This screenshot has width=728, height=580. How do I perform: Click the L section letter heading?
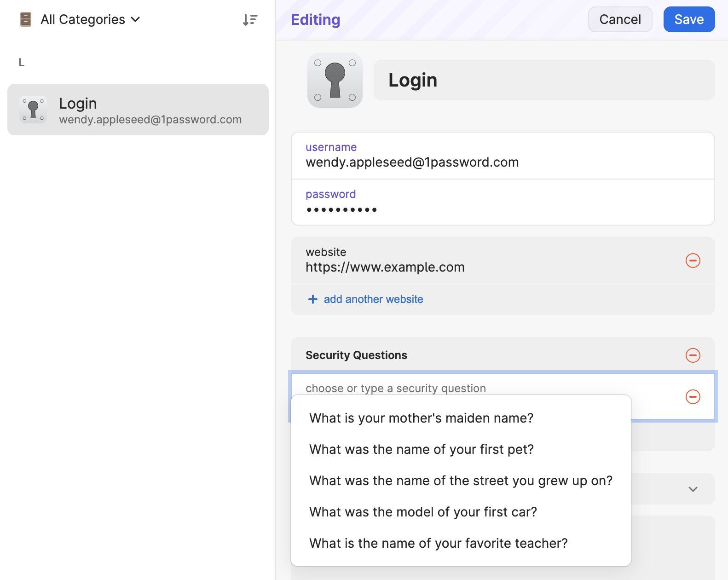tap(21, 63)
